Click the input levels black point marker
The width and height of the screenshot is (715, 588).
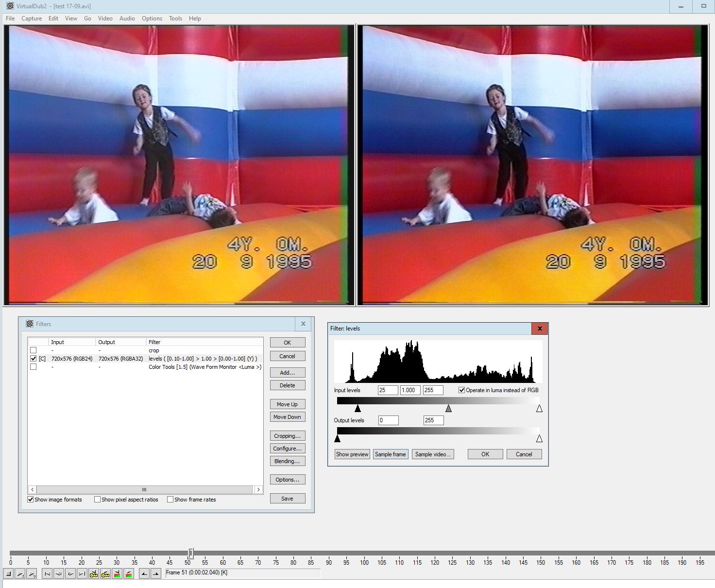[358, 409]
